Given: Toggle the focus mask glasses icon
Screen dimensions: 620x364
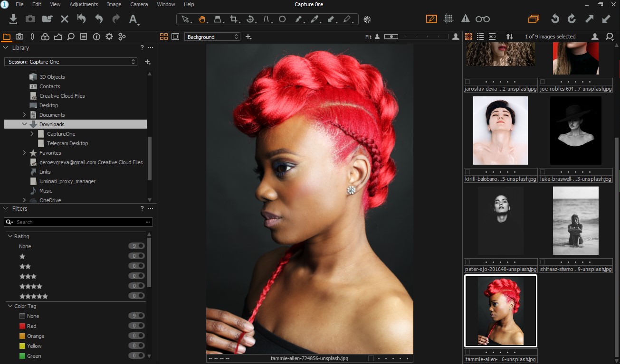Looking at the screenshot, I should (483, 19).
